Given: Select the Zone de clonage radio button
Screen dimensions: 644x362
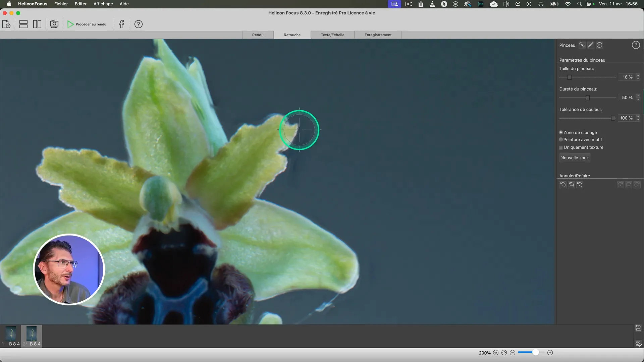Looking at the screenshot, I should [561, 132].
